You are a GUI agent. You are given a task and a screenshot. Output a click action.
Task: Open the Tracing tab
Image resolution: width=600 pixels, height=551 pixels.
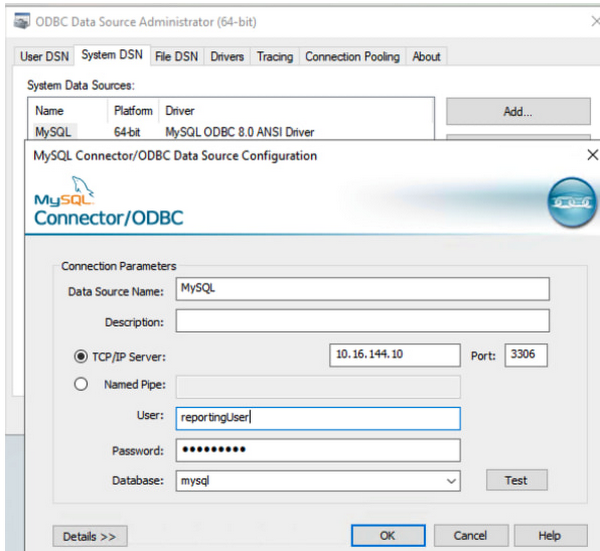[x=275, y=57]
